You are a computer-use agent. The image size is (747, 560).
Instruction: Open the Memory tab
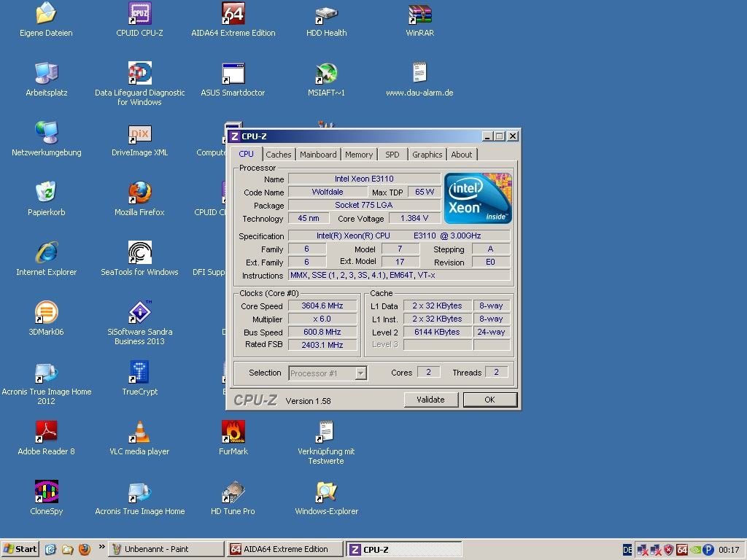pos(359,155)
